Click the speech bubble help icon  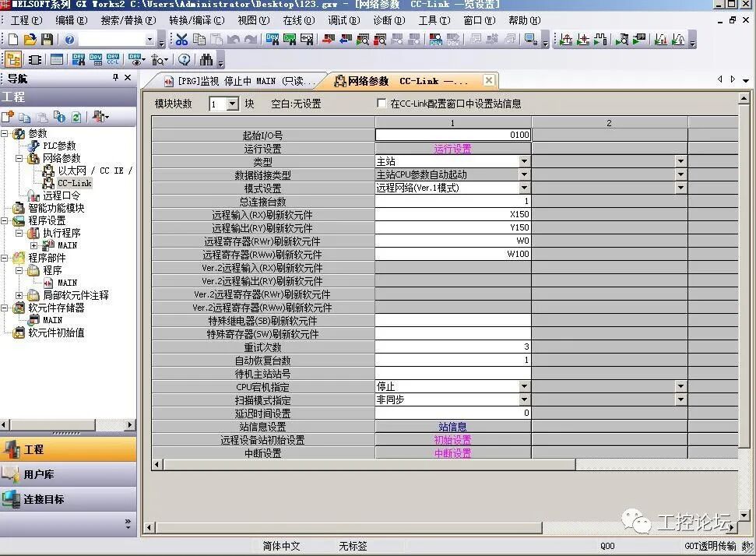185,60
